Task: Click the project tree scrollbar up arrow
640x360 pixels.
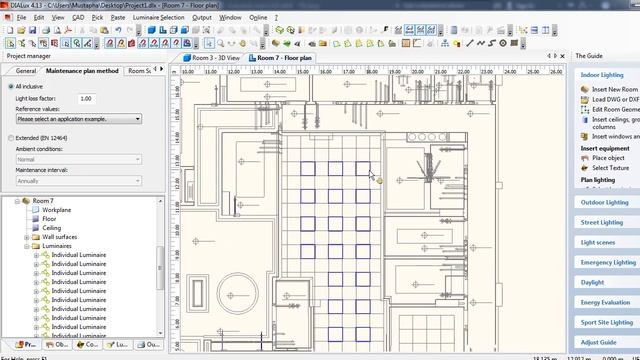Action: click(160, 201)
